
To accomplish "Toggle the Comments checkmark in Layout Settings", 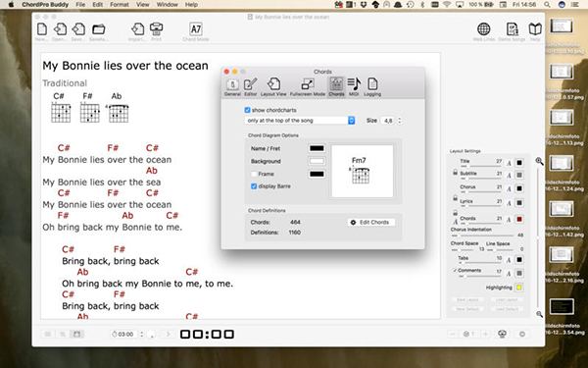I will coord(455,271).
